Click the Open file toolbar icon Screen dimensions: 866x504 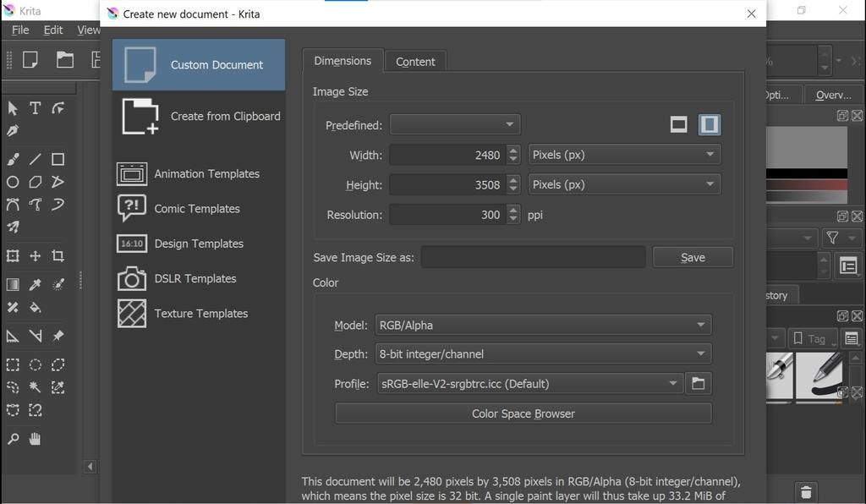click(64, 59)
